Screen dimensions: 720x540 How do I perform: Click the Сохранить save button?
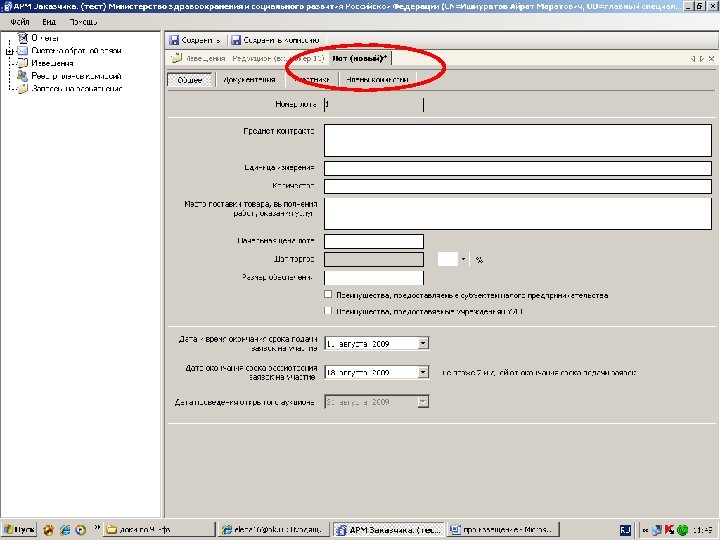195,40
